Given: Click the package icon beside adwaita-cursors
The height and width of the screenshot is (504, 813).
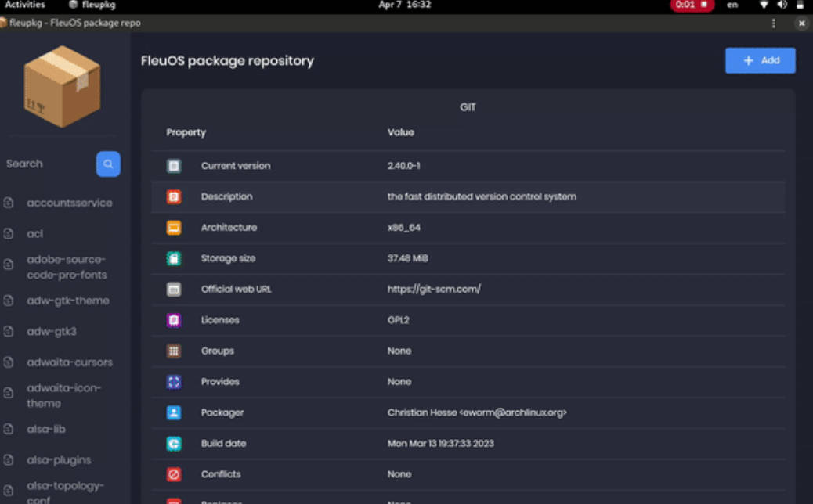Looking at the screenshot, I should [9, 362].
